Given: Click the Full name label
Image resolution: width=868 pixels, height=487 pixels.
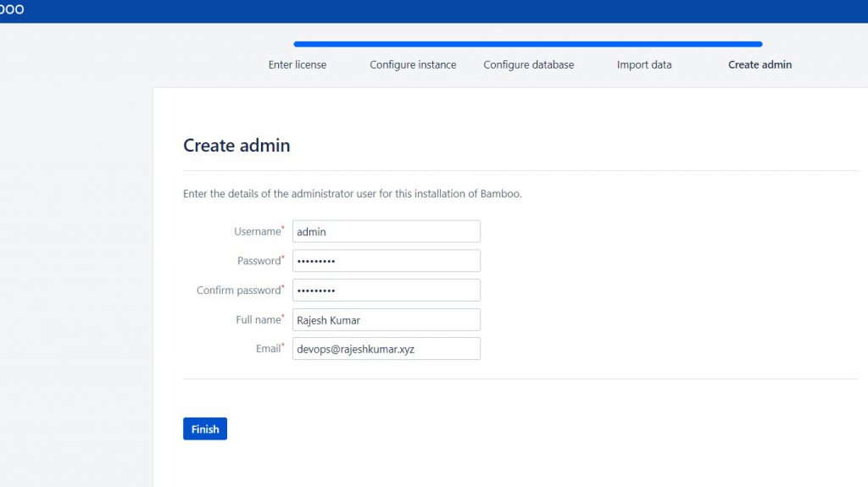Looking at the screenshot, I should [x=258, y=319].
